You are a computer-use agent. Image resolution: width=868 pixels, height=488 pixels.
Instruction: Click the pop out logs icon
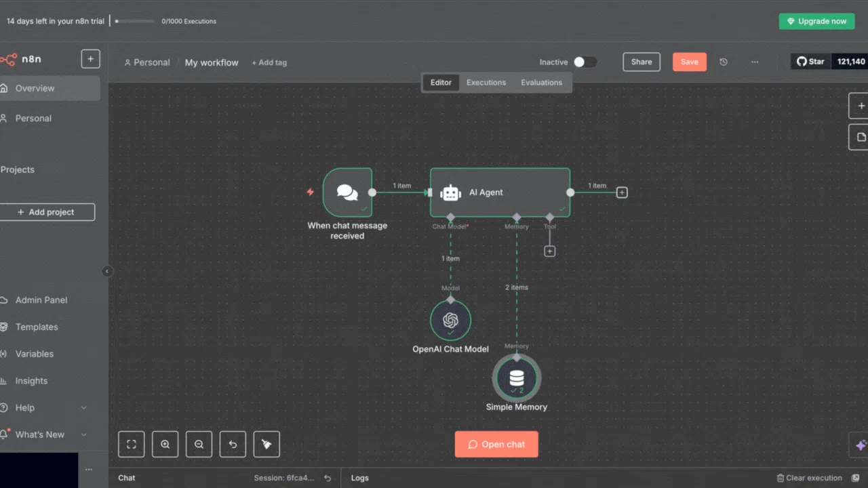(x=855, y=478)
